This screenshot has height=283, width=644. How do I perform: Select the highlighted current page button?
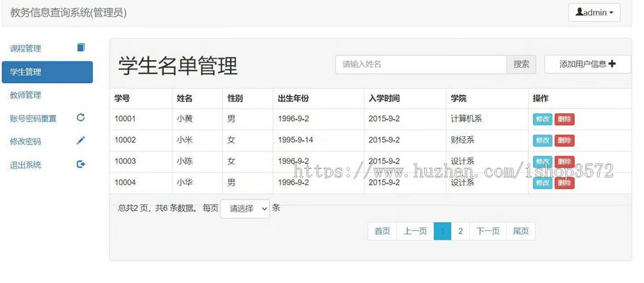[442, 231]
